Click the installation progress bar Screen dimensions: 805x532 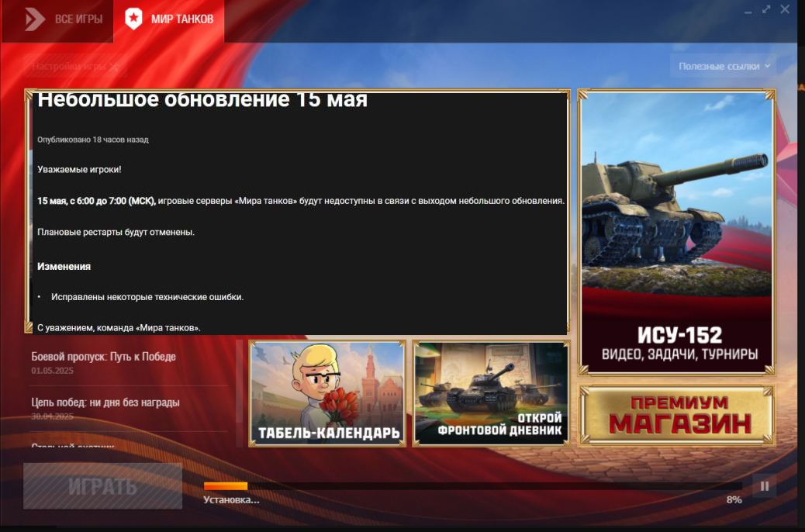pos(472,485)
